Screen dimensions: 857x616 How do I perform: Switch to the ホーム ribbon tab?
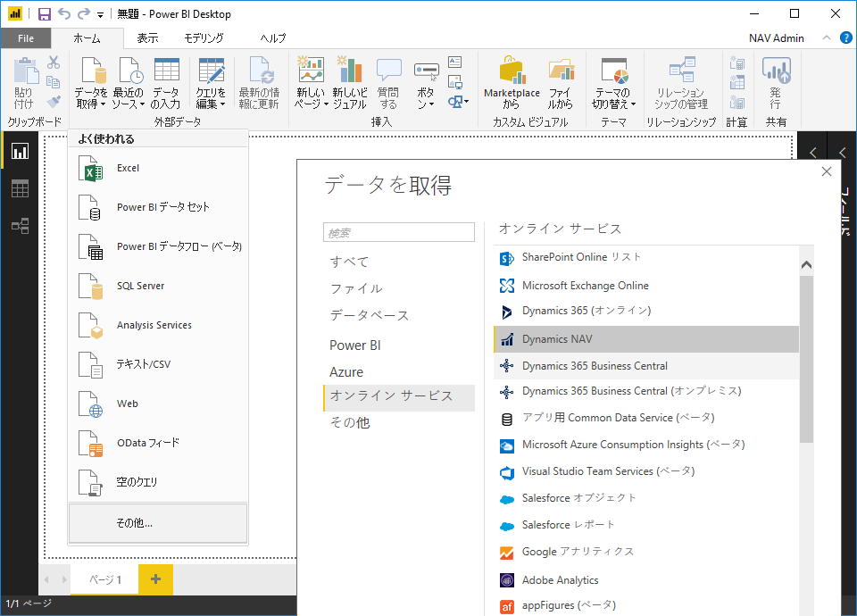click(87, 38)
